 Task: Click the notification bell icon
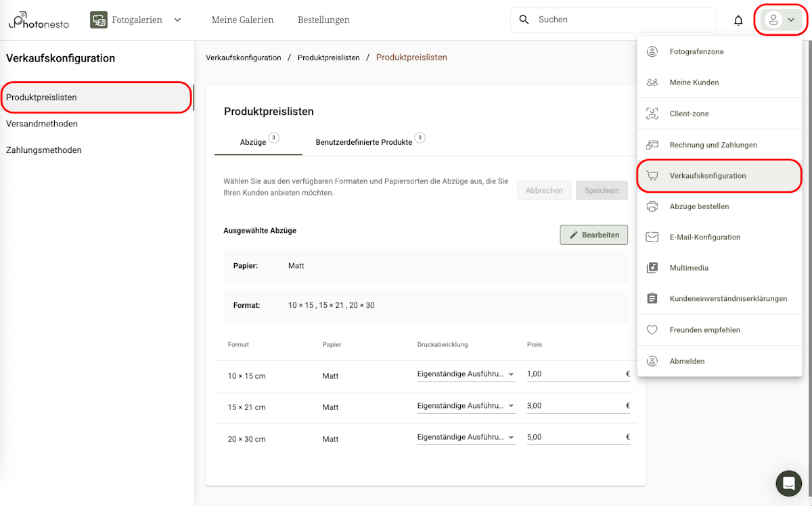pos(738,20)
